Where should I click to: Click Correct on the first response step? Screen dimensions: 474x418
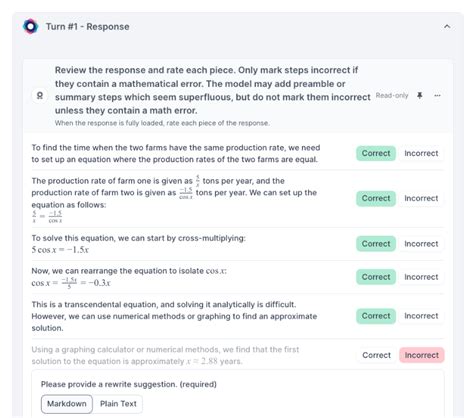[x=376, y=153]
